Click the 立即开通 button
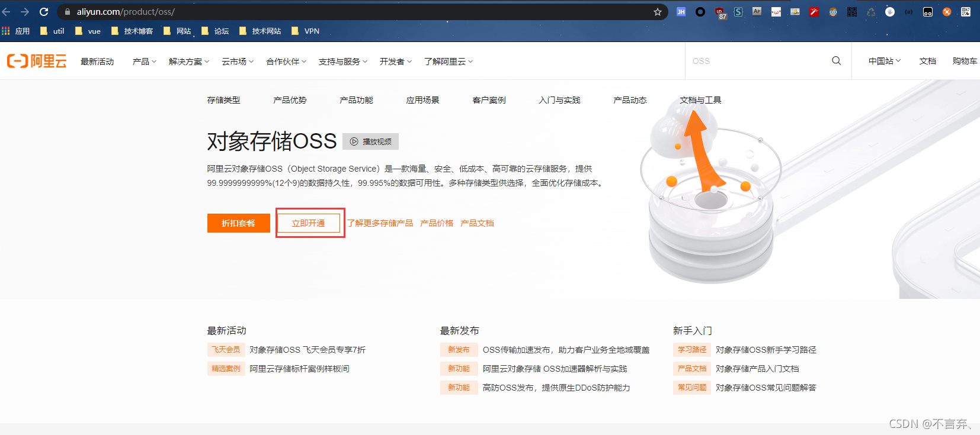Viewport: 980px width, 435px height. 309,223
